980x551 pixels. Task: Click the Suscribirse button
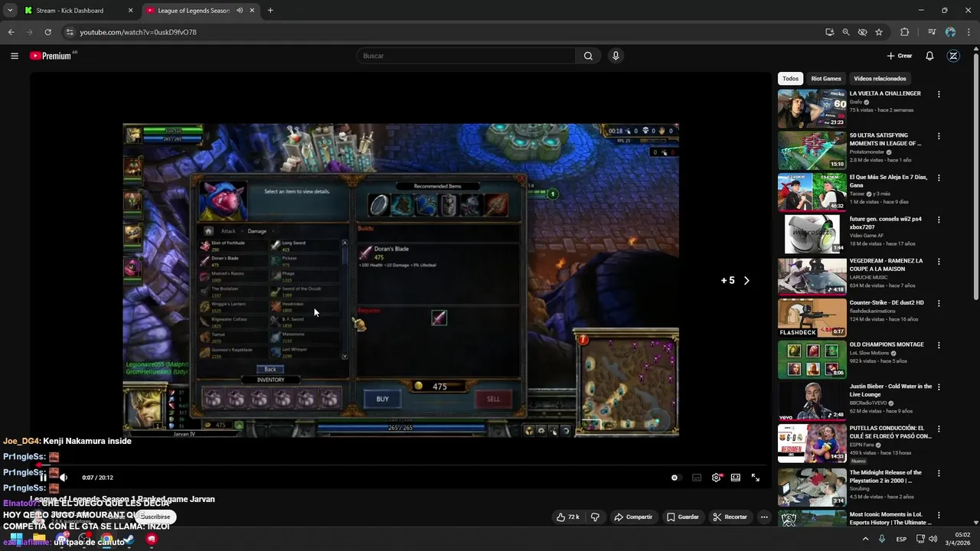pyautogui.click(x=155, y=517)
